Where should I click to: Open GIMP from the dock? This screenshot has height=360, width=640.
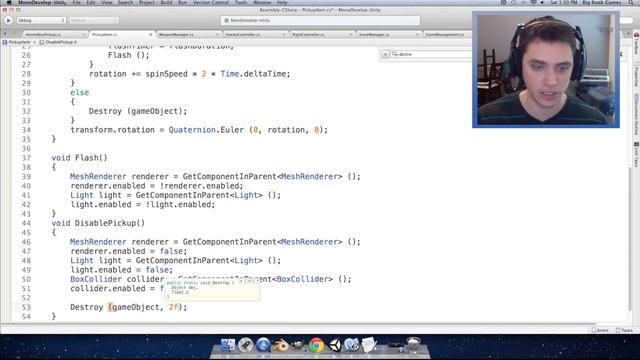coord(298,345)
